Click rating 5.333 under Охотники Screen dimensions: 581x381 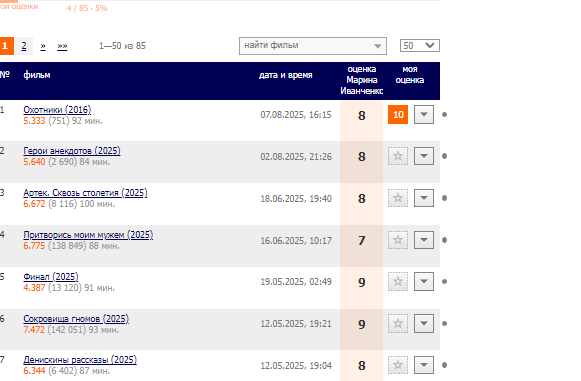click(34, 121)
